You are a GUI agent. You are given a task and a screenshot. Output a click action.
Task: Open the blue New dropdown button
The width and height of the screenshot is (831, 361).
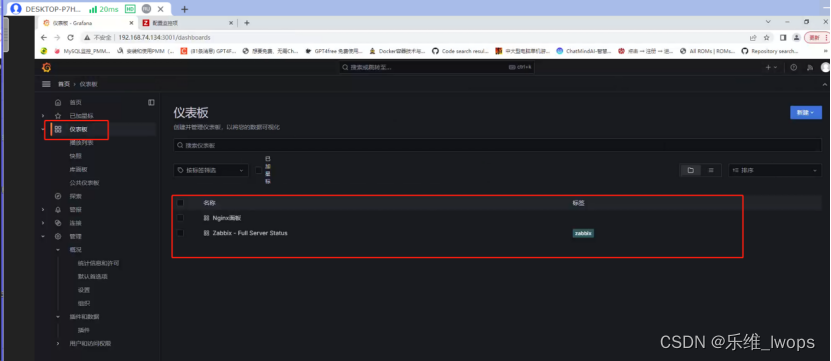pyautogui.click(x=806, y=112)
